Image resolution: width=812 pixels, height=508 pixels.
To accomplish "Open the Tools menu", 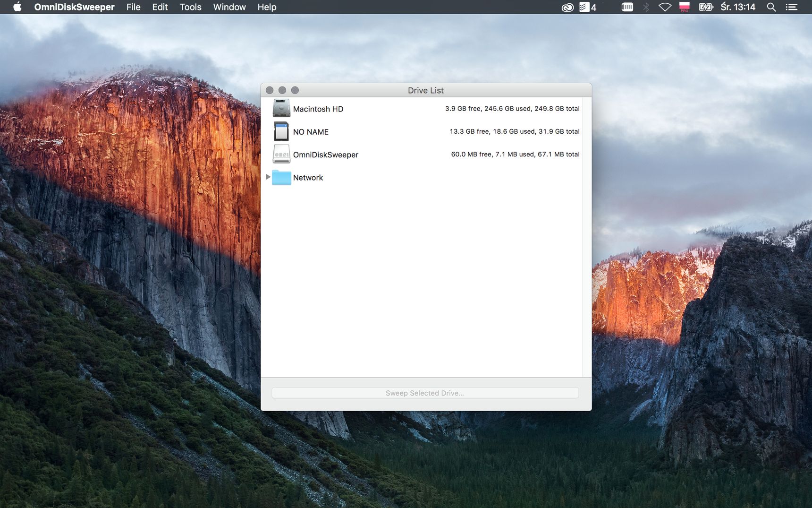I will tap(190, 7).
